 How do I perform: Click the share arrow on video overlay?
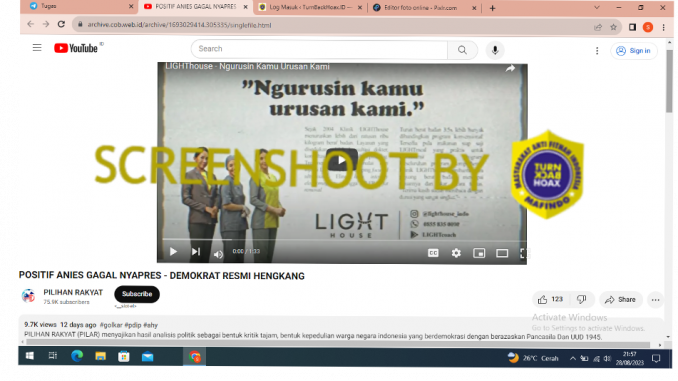[x=511, y=68]
